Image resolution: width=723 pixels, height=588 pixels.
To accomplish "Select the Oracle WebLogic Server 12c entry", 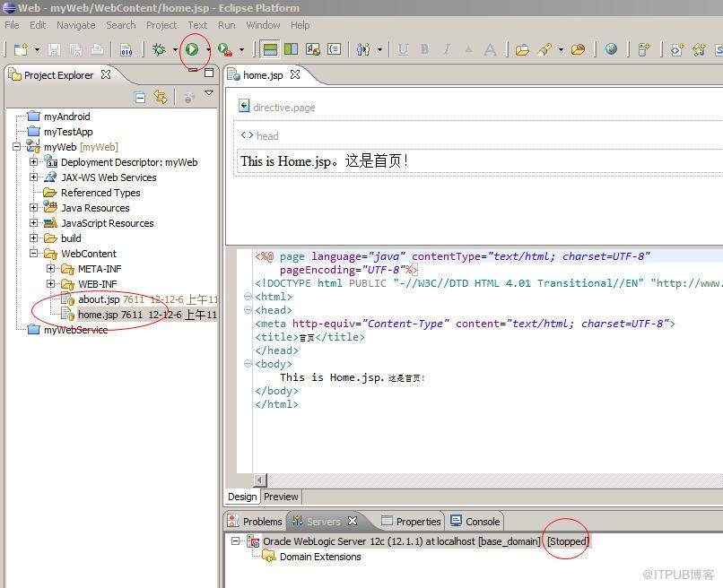I will coord(401,541).
